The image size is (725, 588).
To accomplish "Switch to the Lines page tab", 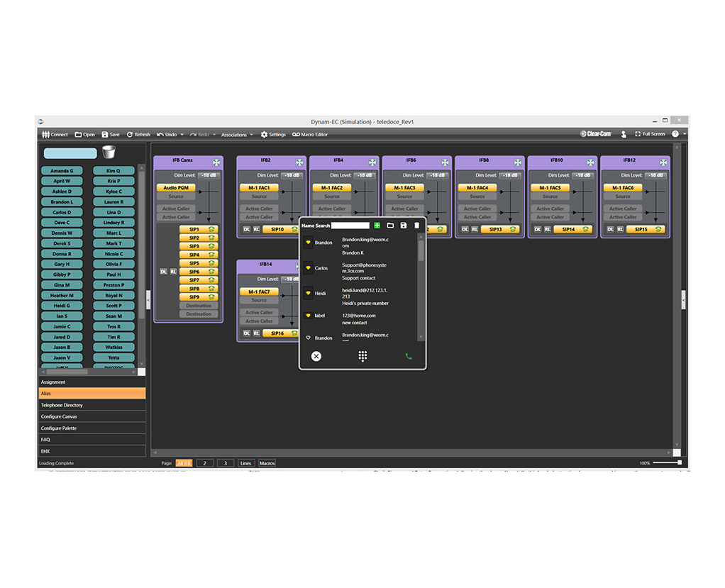I will point(245,463).
